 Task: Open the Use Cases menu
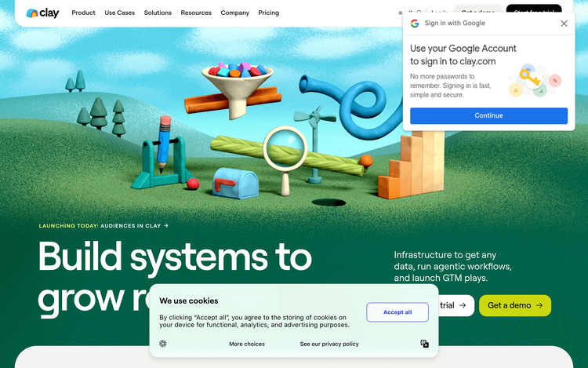click(120, 13)
